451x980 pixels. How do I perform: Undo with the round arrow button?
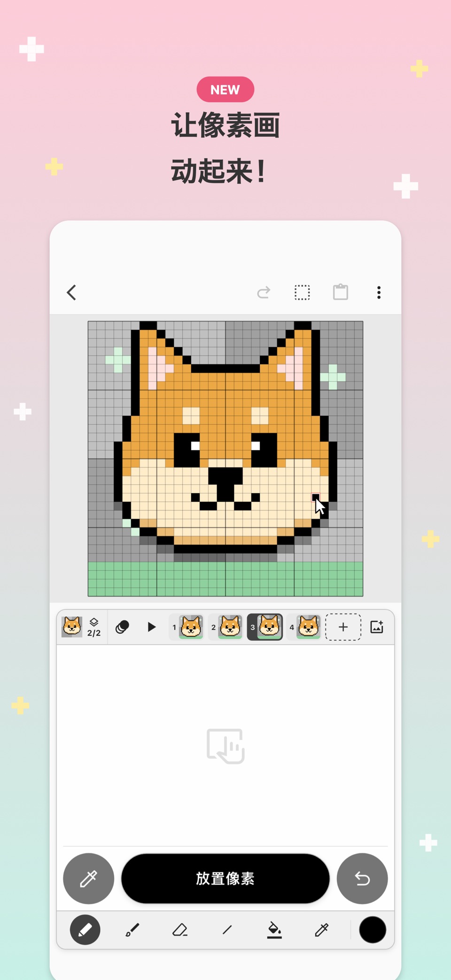tap(362, 879)
